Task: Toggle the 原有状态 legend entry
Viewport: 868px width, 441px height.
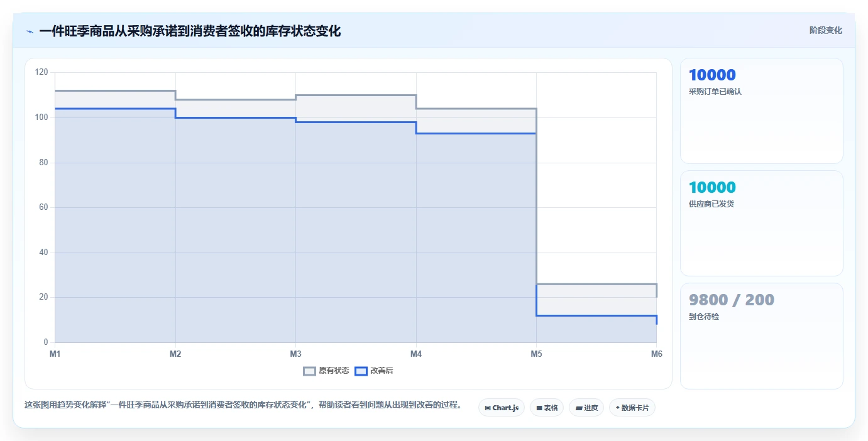Action: 326,371
